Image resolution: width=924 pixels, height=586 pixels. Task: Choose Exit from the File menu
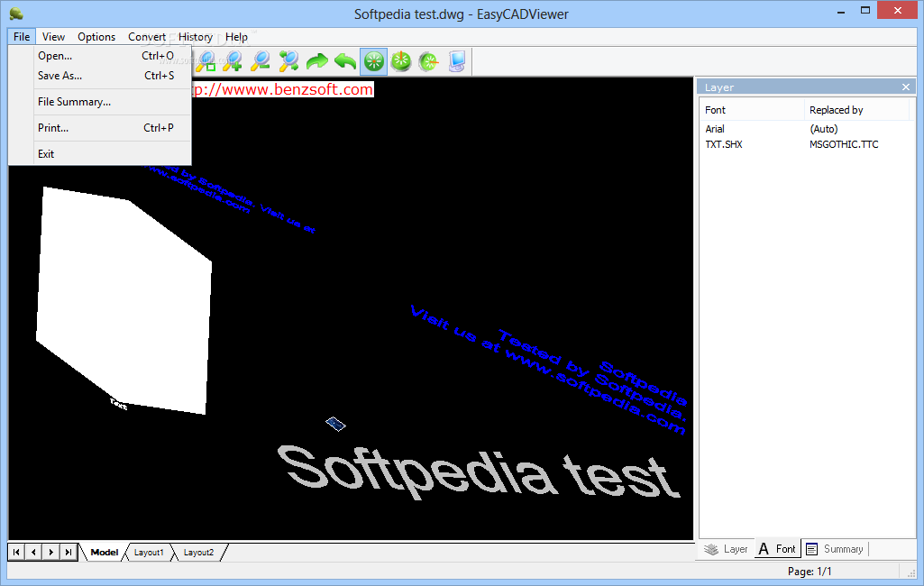(100, 154)
